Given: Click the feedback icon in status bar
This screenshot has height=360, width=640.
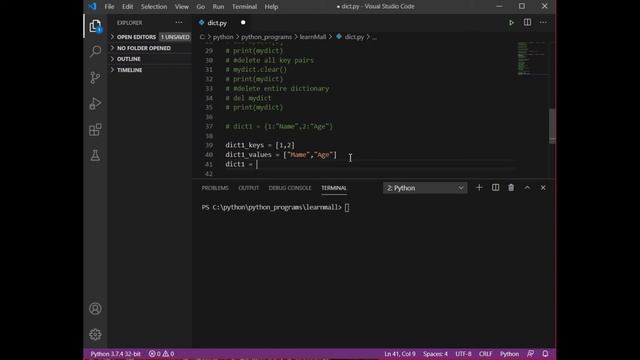Looking at the screenshot, I should tap(530, 354).
